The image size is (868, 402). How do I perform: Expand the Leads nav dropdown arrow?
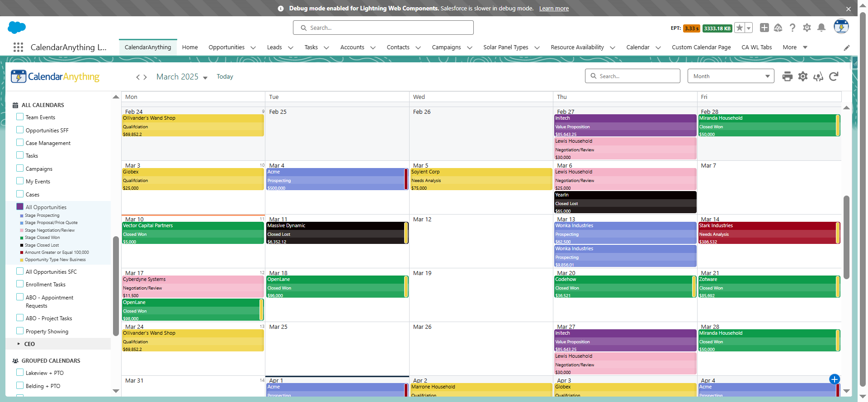291,48
